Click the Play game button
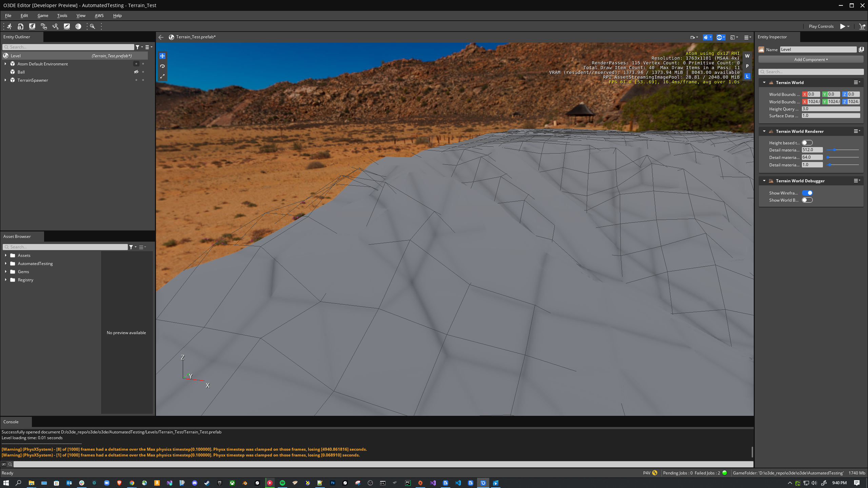The image size is (868, 488). point(842,26)
